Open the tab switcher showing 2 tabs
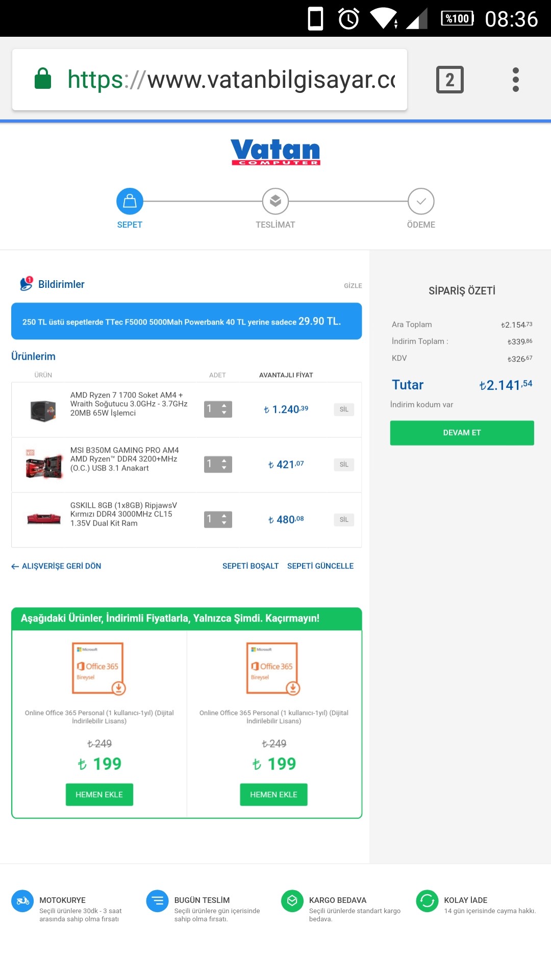The image size is (551, 980). pos(449,80)
